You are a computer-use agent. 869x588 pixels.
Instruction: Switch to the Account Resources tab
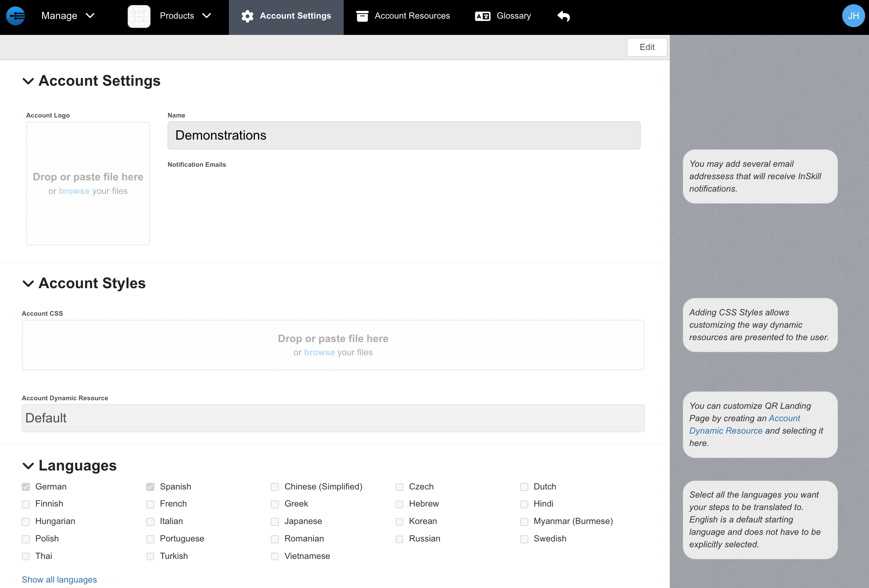click(x=412, y=16)
